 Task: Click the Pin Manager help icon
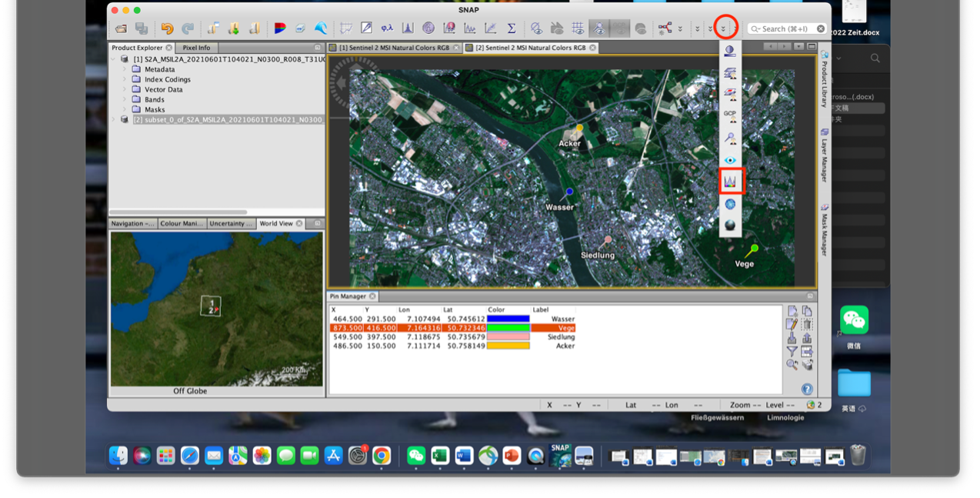[x=807, y=389]
